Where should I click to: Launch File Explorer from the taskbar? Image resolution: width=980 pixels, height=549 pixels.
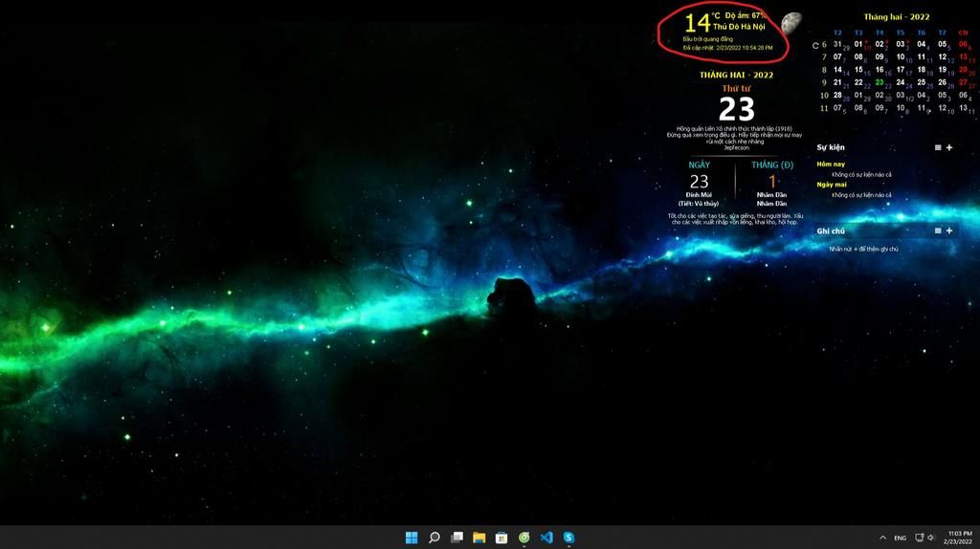tap(479, 538)
